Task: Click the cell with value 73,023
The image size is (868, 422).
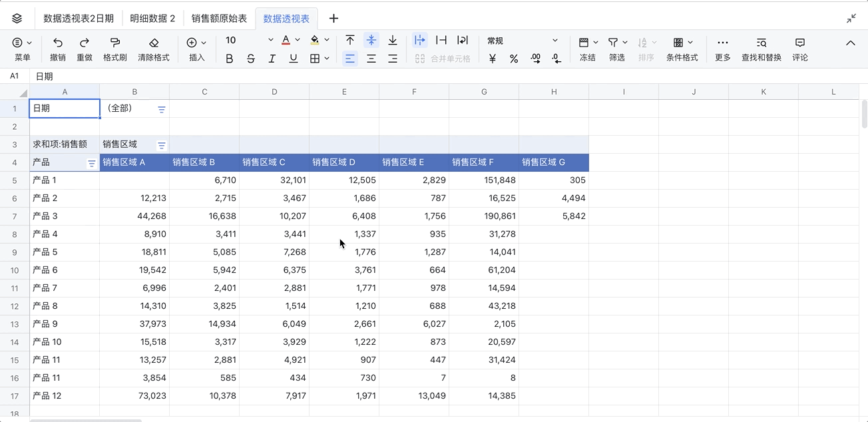Action: pyautogui.click(x=134, y=396)
